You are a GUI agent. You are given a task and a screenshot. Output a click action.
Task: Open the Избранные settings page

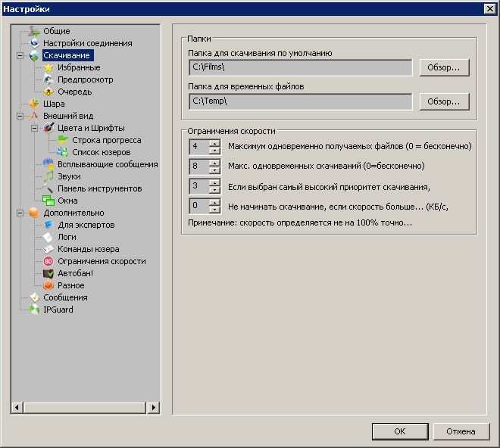coord(79,67)
